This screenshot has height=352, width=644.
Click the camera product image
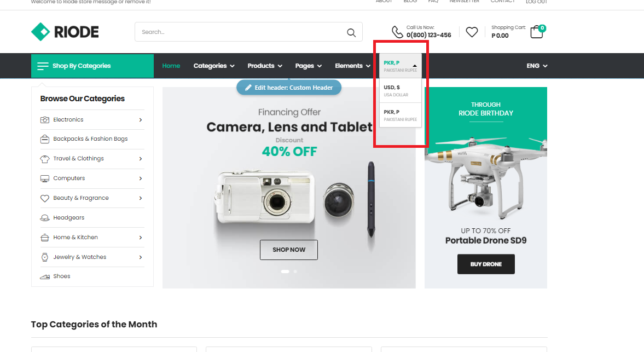tap(264, 198)
